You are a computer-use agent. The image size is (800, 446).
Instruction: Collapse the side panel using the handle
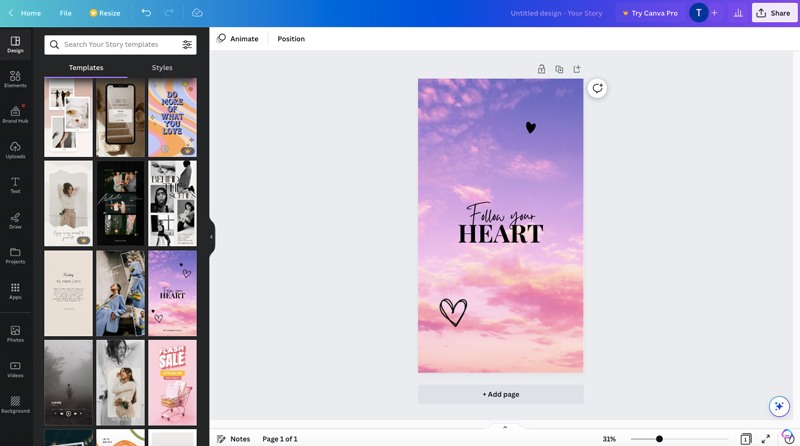(x=212, y=237)
